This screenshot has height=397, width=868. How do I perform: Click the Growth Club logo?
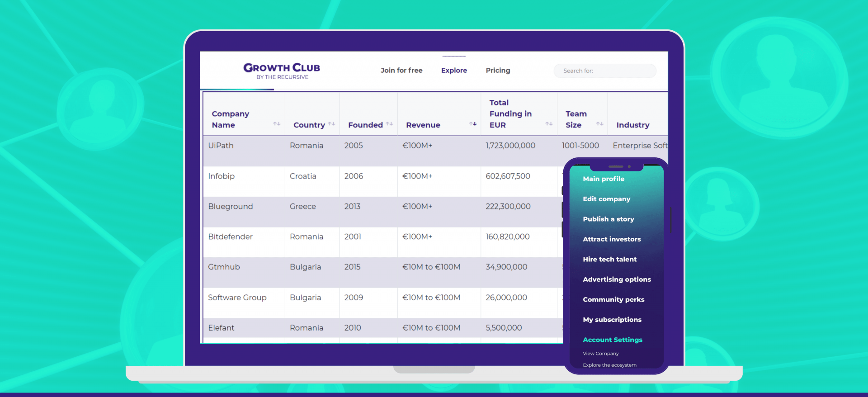(282, 71)
